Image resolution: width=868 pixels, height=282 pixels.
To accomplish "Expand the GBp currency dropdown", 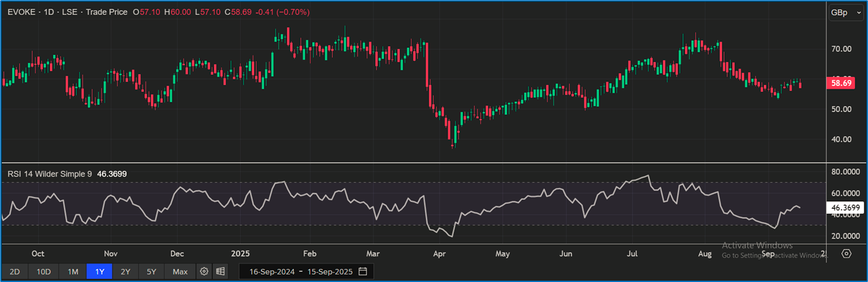I will pos(846,12).
